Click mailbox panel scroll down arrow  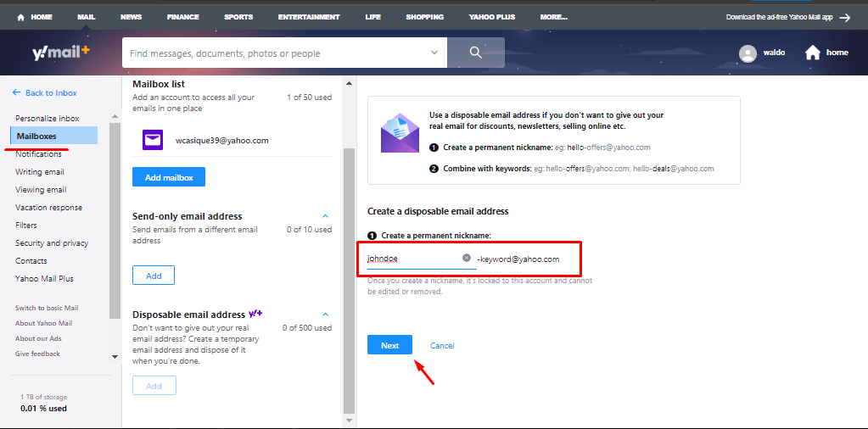pyautogui.click(x=349, y=421)
